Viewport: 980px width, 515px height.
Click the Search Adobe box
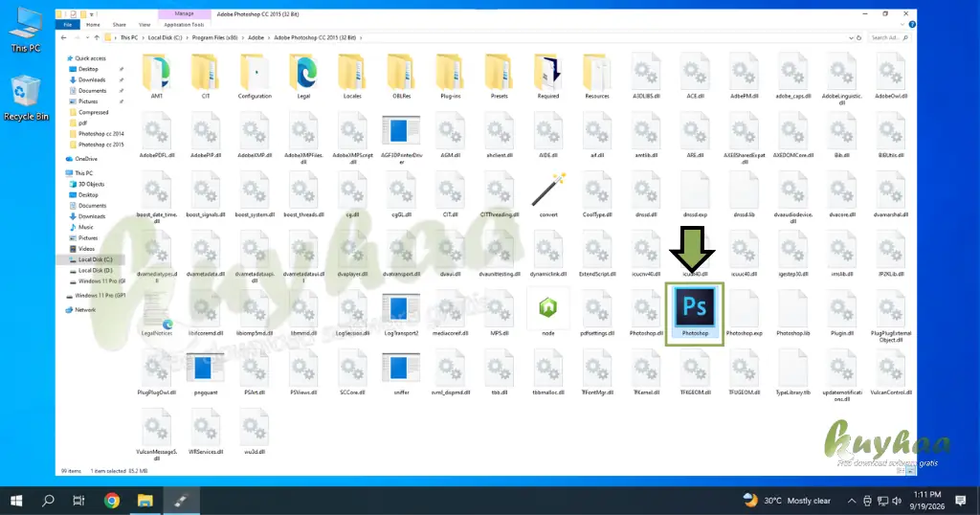889,37
